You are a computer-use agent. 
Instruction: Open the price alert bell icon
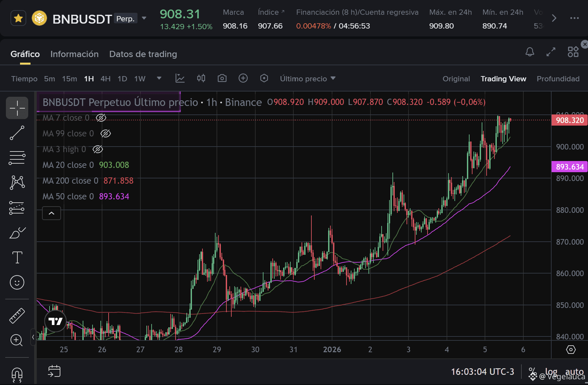point(530,52)
